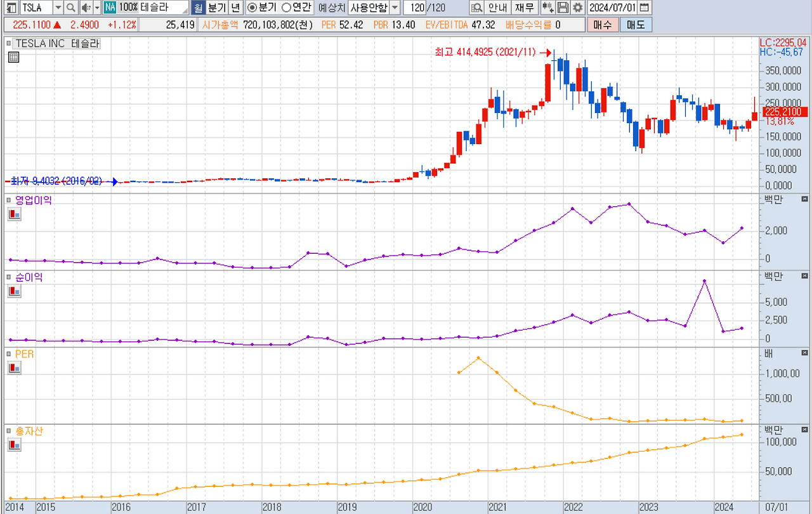Click the bar chart icon under PER
The width and height of the screenshot is (812, 514).
pyautogui.click(x=14, y=367)
